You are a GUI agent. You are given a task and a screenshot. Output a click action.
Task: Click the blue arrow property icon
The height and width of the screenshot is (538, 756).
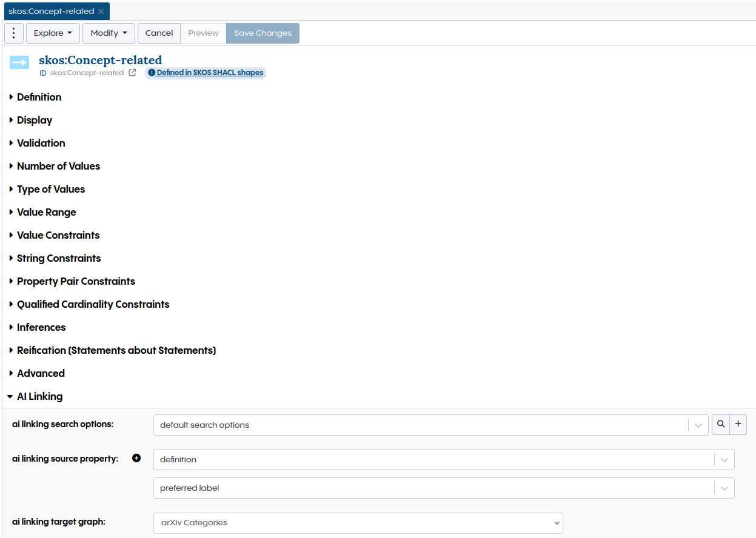(x=20, y=62)
